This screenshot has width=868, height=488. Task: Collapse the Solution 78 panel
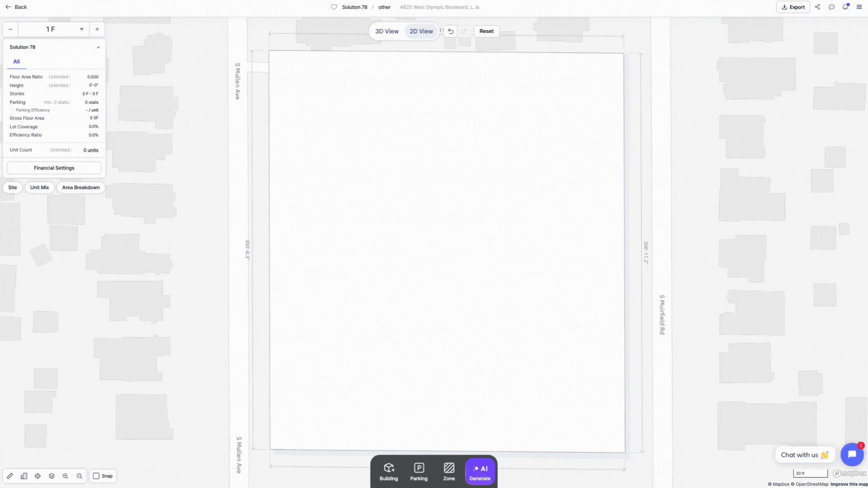(98, 47)
